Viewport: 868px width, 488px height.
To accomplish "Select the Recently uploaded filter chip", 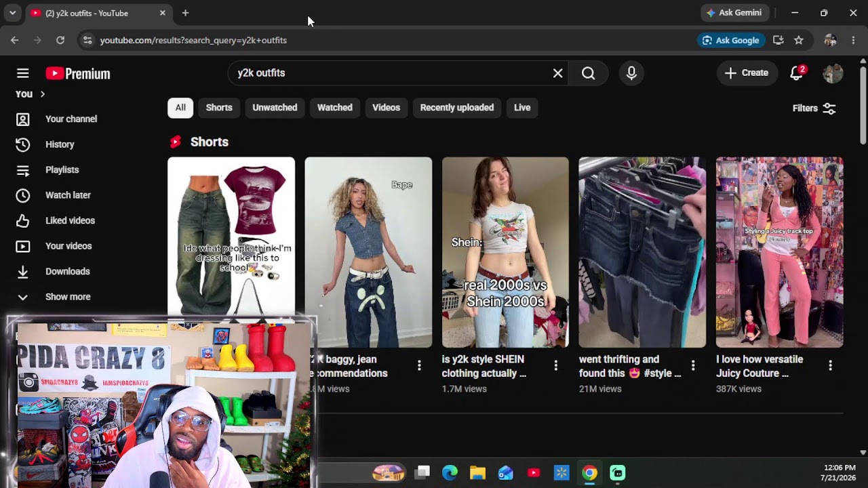I will click(x=457, y=108).
